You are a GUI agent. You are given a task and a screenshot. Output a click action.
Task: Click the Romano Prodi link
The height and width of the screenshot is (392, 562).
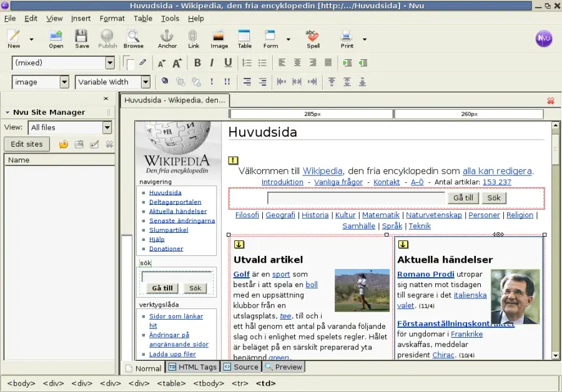pos(425,274)
